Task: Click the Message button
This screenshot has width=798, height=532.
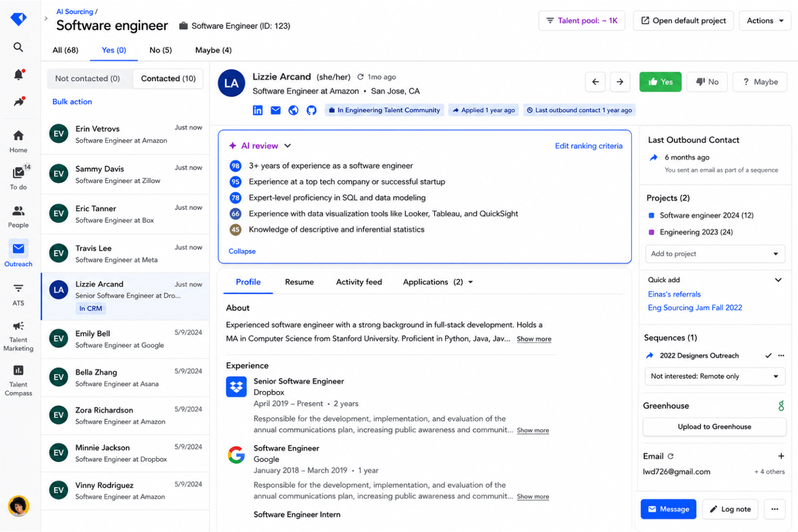Action: click(669, 509)
